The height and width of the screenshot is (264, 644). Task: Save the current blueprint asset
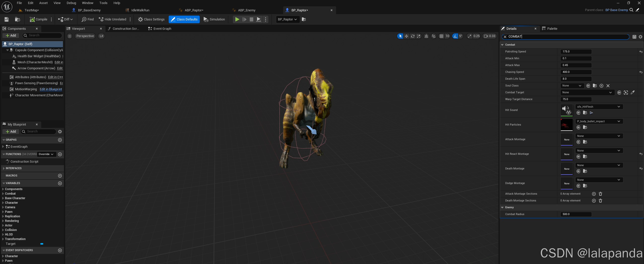[7, 19]
